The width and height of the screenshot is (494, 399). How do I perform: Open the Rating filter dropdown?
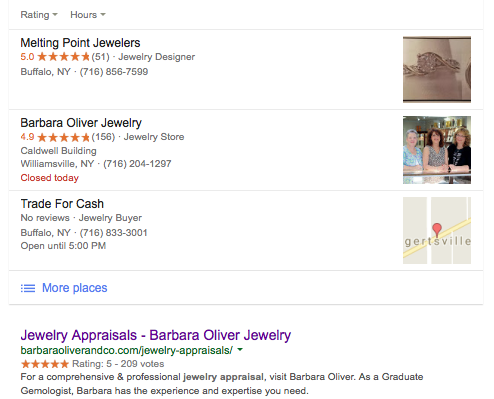pos(39,15)
